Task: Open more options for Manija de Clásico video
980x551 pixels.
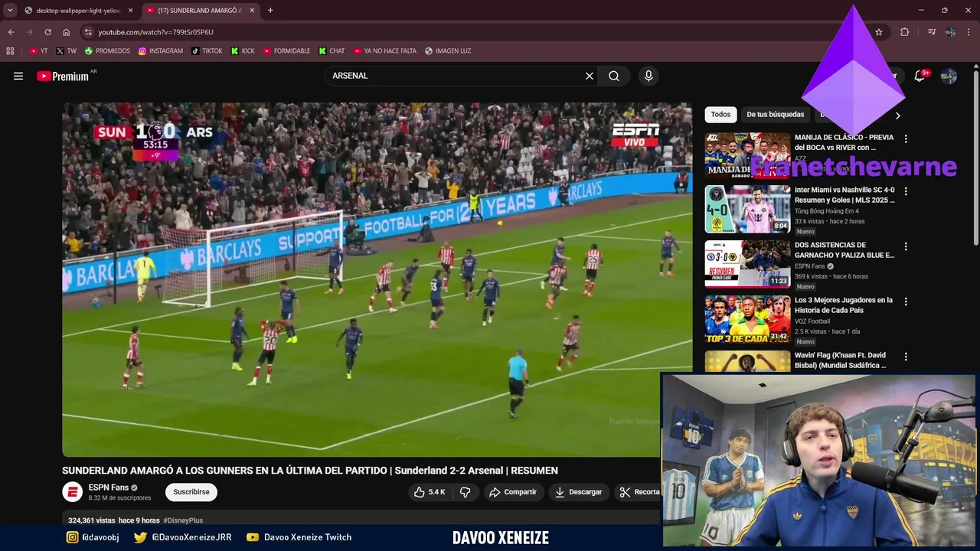Action: (x=906, y=139)
